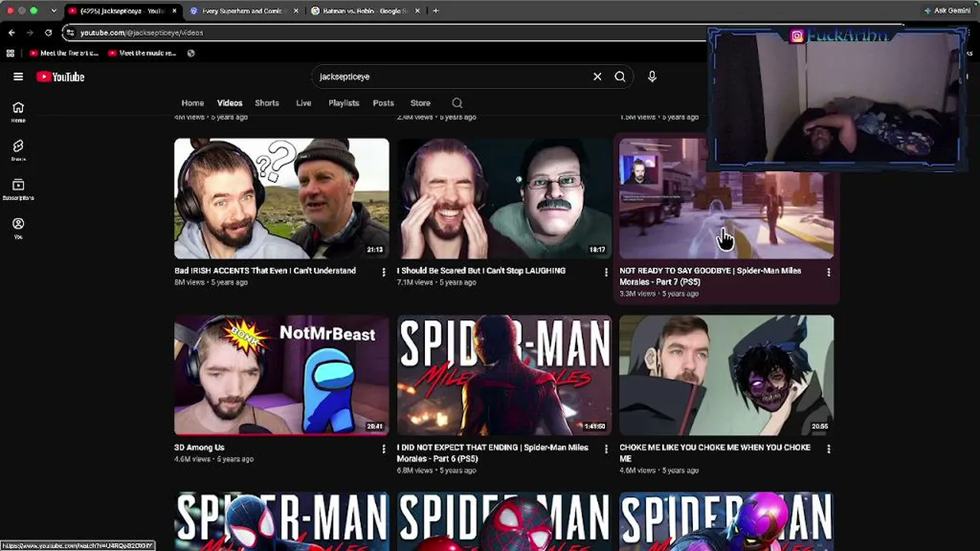
Task: Open 'I Should Be Scared But I Can't Stop LAUGHING' title
Action: point(481,271)
